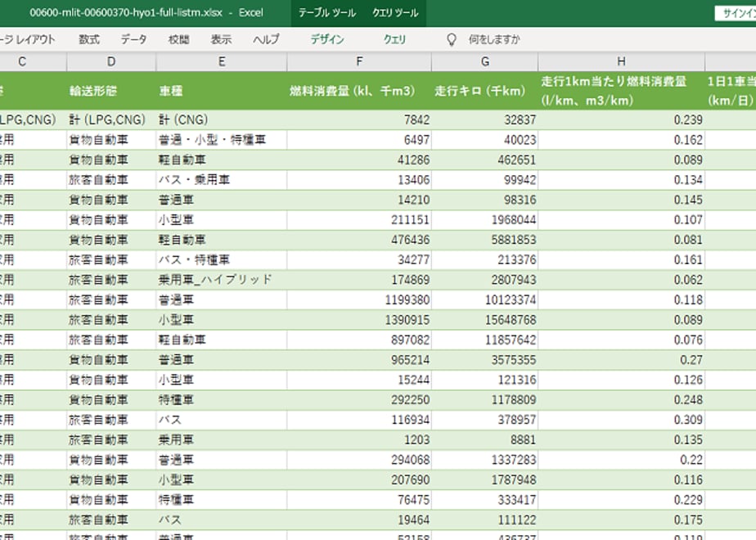This screenshot has height=540, width=756.
Task: Select cell containing 211151
Action: pyautogui.click(x=359, y=220)
